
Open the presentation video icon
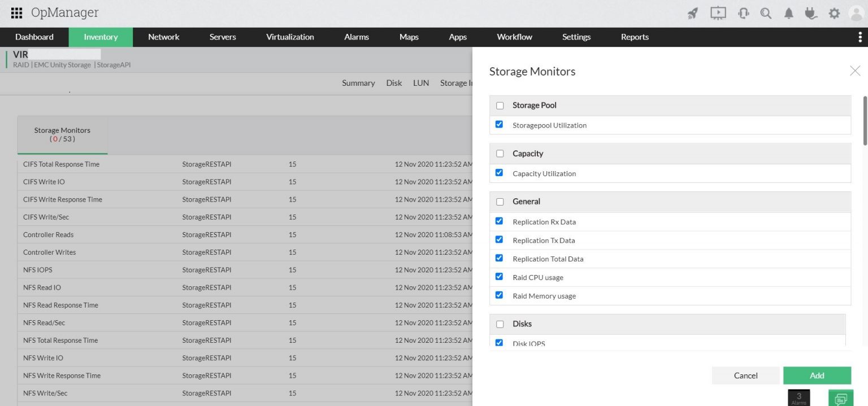718,14
